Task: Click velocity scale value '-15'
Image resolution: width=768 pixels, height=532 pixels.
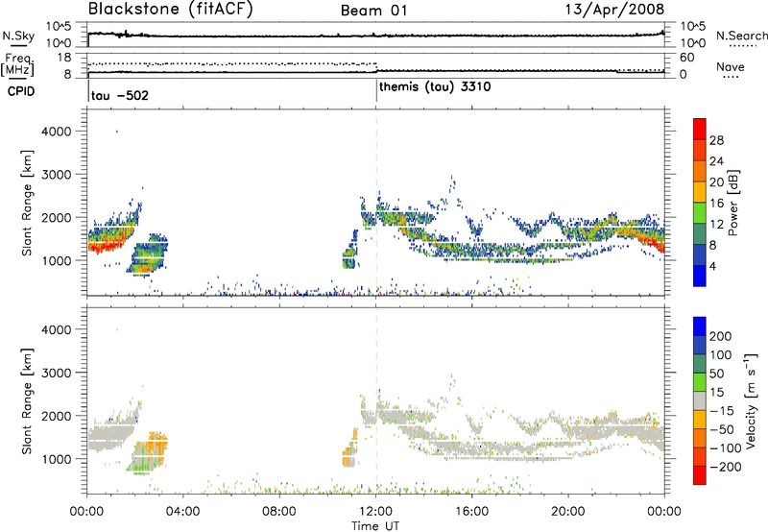Action: [722, 411]
